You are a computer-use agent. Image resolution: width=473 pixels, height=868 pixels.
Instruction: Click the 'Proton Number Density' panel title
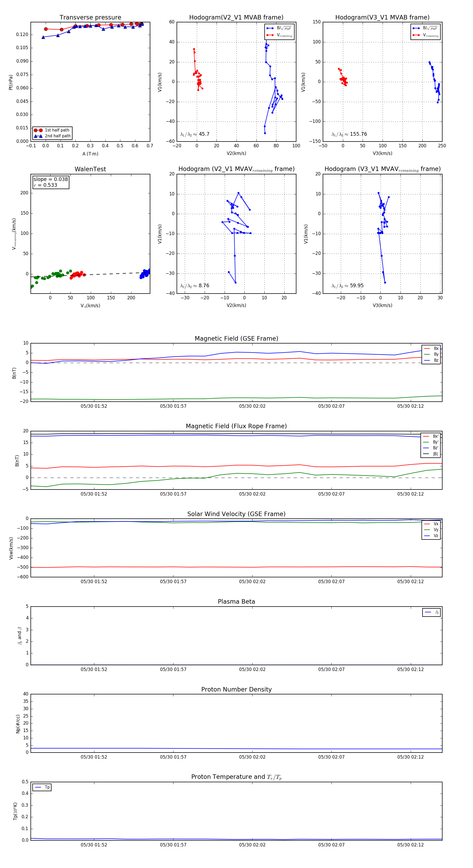point(236,689)
